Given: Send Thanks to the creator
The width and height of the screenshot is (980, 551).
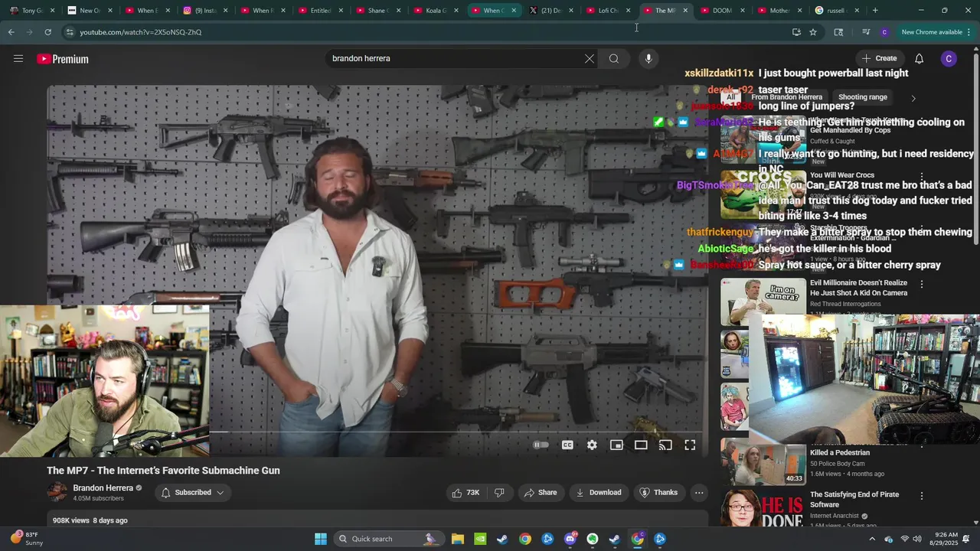Looking at the screenshot, I should click(658, 493).
